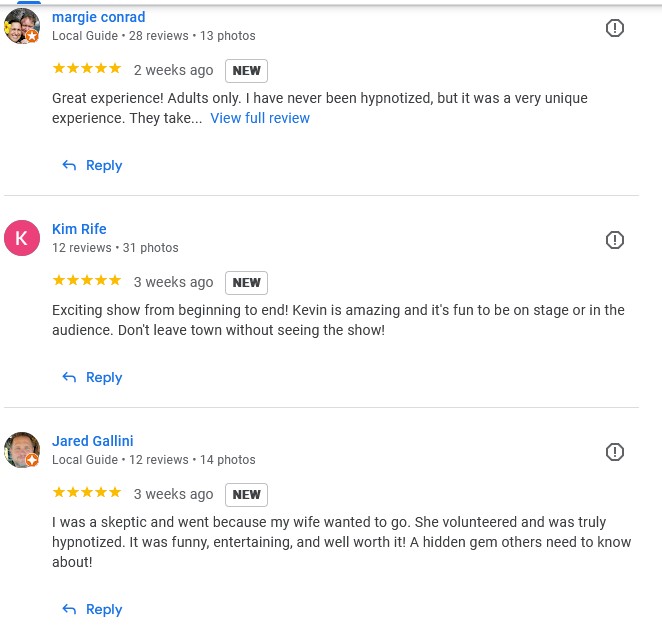
Task: Click the star rating on Jared Gallini's review
Action: click(x=87, y=493)
